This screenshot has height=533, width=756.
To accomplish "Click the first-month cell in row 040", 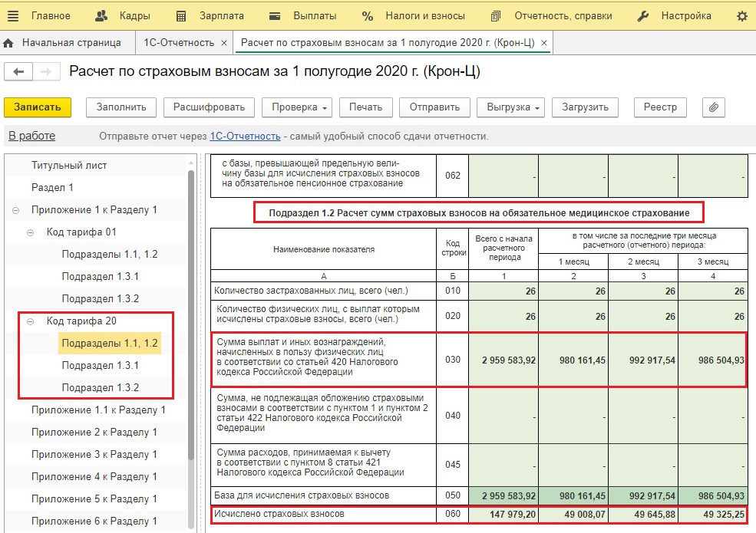I will tap(573, 416).
